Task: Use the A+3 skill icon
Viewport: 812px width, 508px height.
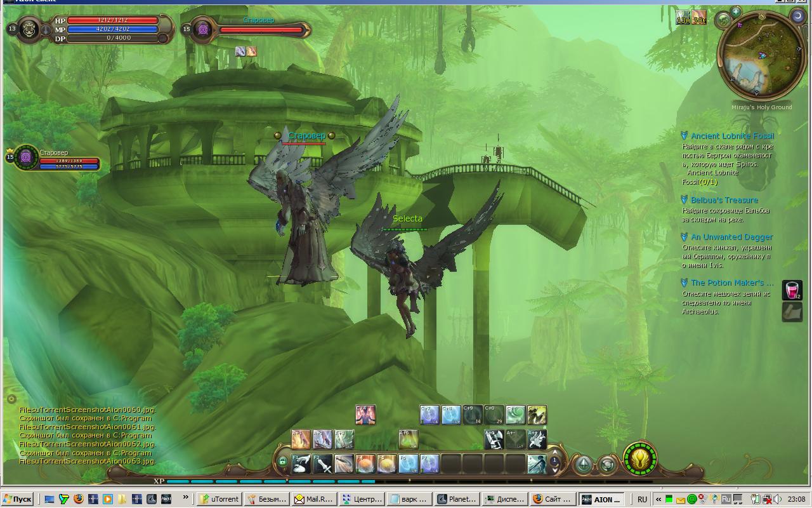Action: 344,439
